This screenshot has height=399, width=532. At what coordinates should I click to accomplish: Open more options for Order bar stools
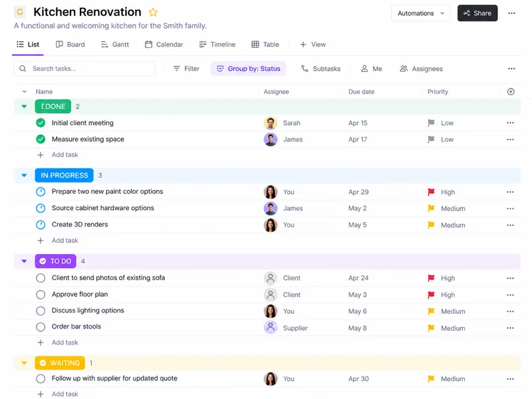(510, 328)
